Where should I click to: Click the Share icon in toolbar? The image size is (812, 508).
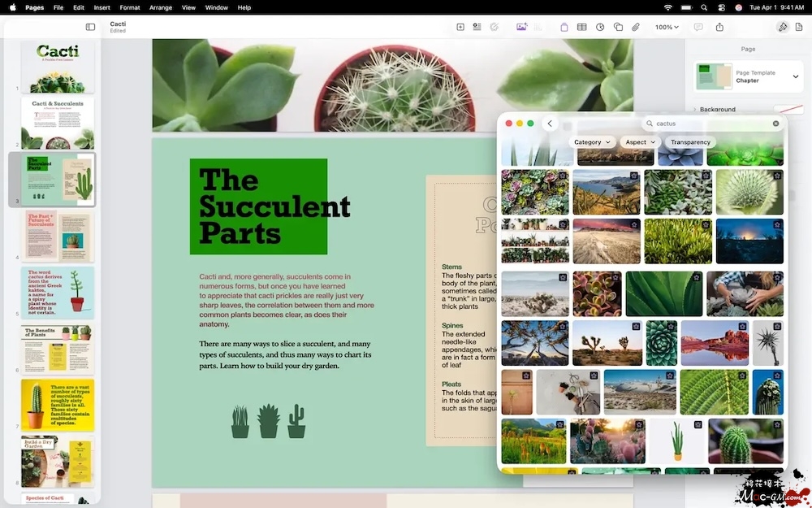coord(719,27)
